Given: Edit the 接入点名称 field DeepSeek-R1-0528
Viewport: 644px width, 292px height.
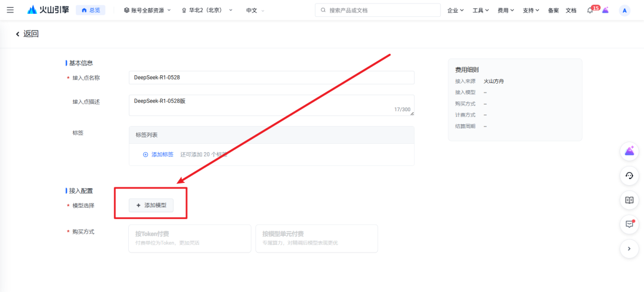Looking at the screenshot, I should point(271,77).
